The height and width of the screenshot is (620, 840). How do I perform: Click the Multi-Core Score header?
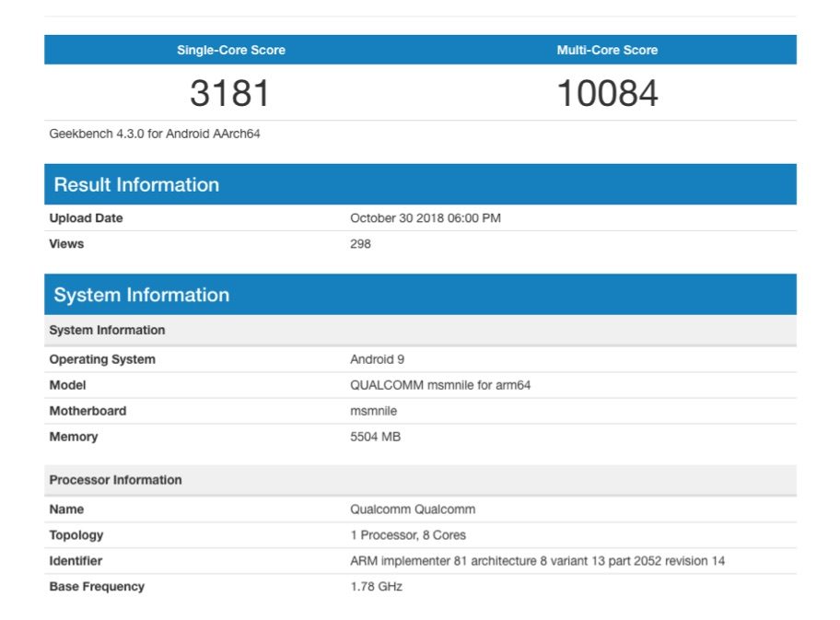pyautogui.click(x=607, y=50)
